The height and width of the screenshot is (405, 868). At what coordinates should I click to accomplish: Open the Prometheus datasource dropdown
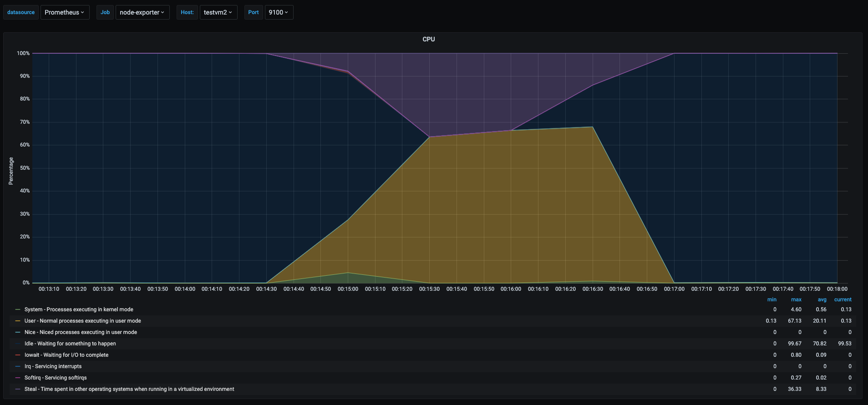(x=65, y=12)
